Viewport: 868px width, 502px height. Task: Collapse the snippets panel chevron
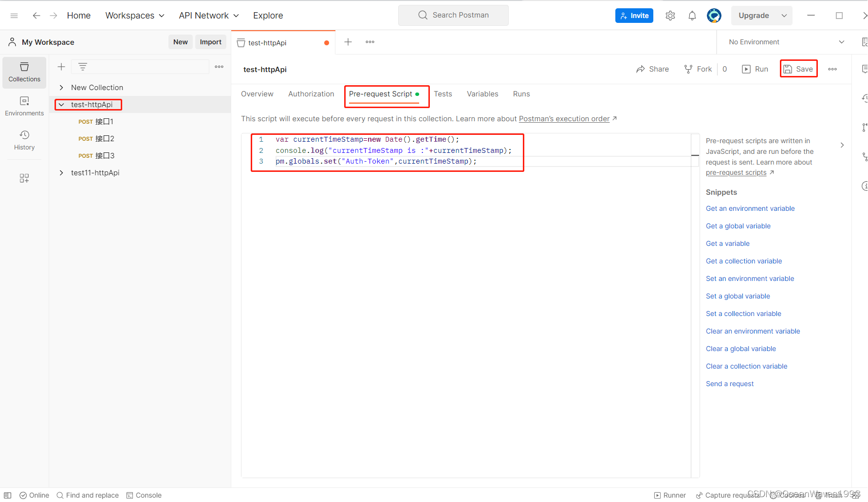click(842, 145)
